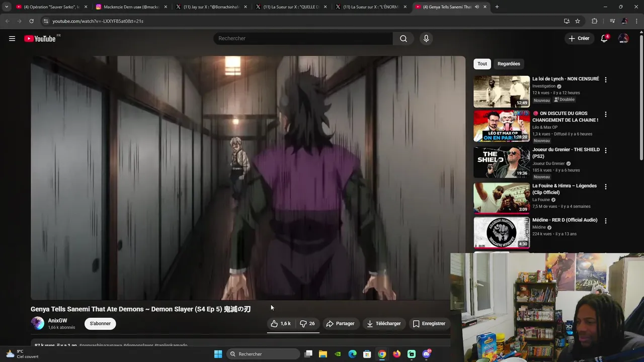644x362 pixels.
Task: Install app icon in address bar
Action: coord(567,21)
